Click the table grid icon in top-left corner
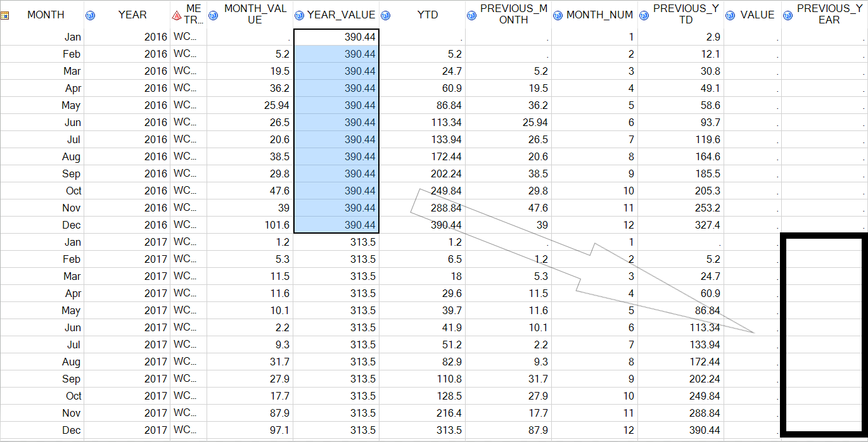 pos(6,14)
